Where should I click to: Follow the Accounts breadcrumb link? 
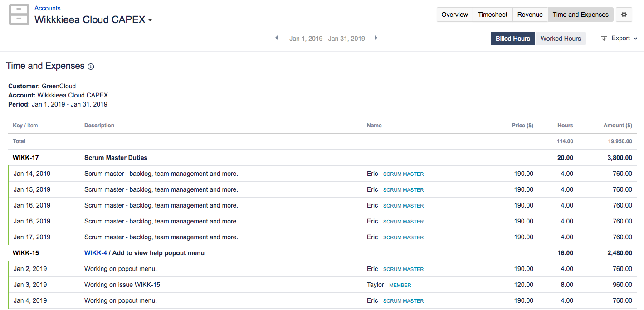point(47,8)
